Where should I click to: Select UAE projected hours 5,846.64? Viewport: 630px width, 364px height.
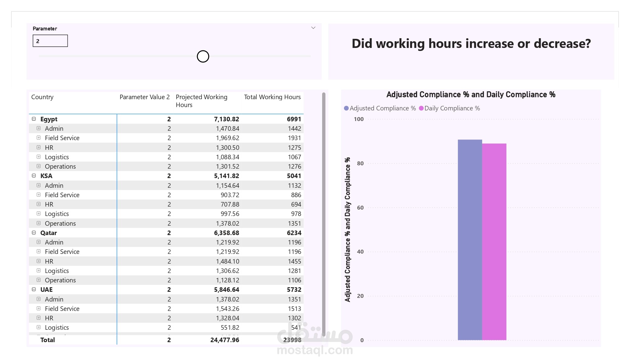(226, 290)
